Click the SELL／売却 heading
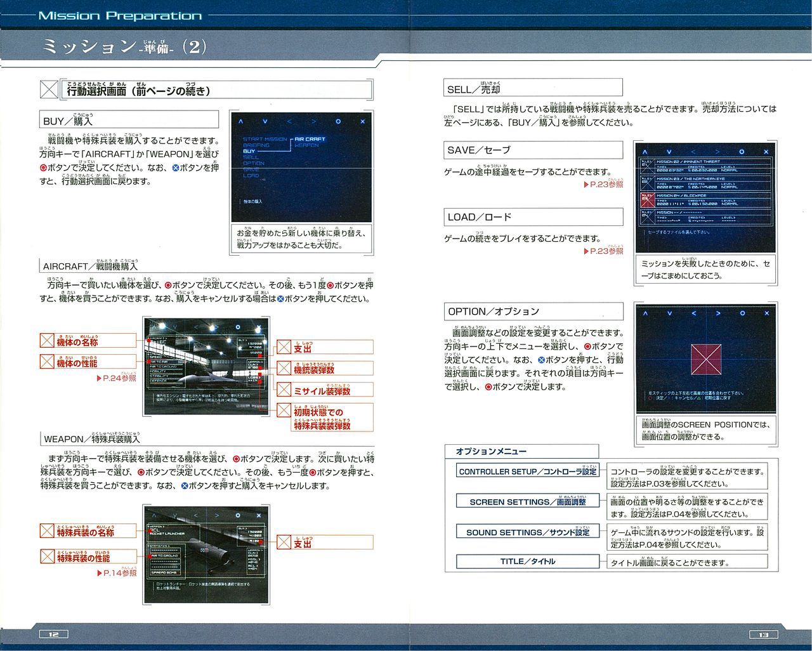Screen dimensions: 812x651 533,87
